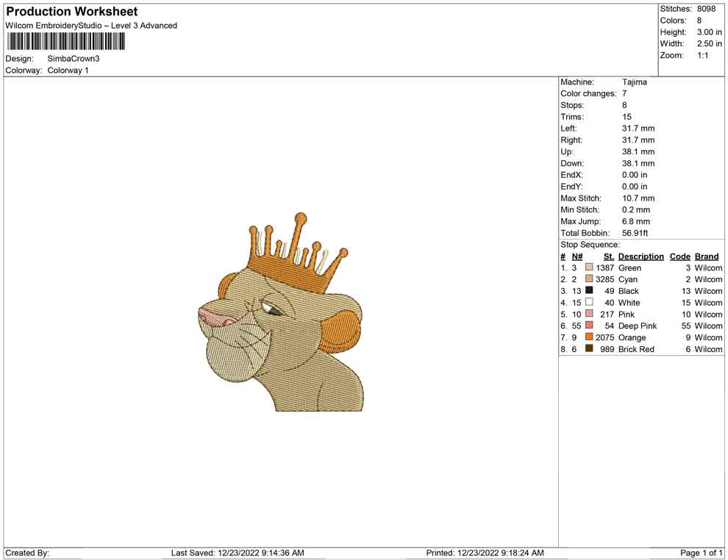This screenshot has height=560, width=728.
Task: Select the White thread swatch
Action: pos(588,303)
